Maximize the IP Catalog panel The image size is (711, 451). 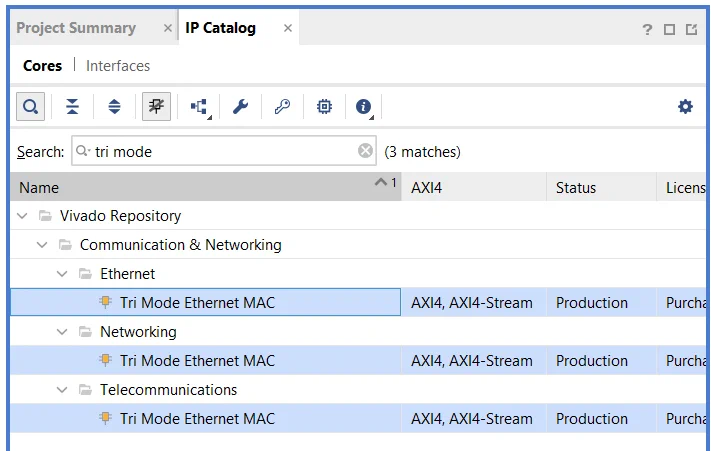pyautogui.click(x=669, y=29)
